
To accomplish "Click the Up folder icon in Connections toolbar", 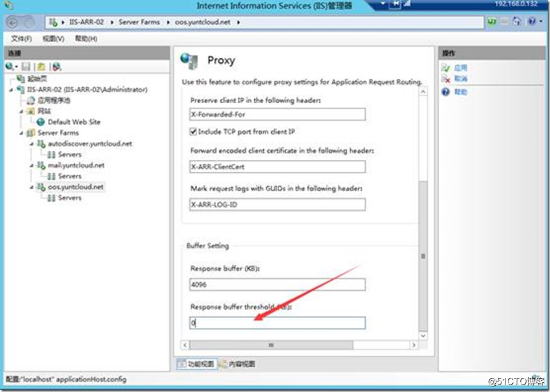I will pos(41,66).
